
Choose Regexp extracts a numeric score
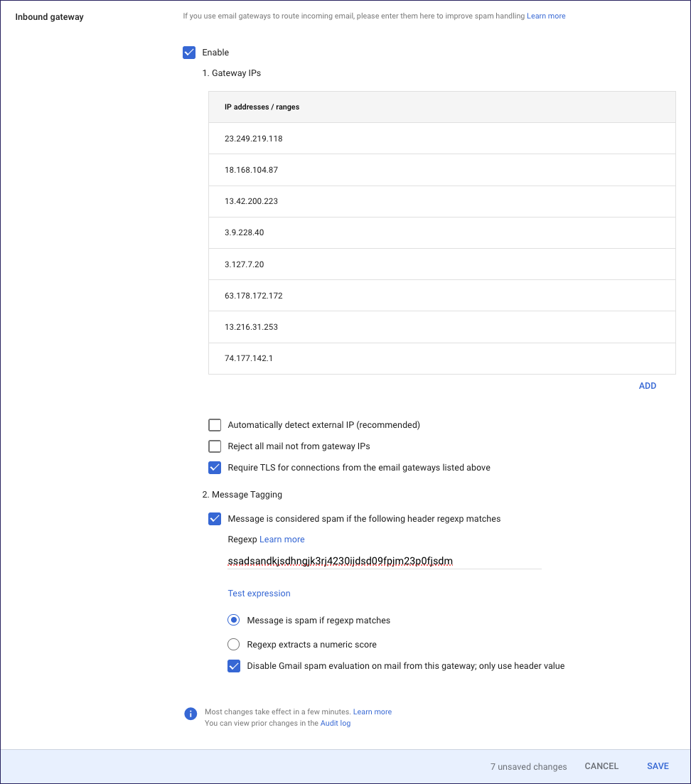[233, 644]
